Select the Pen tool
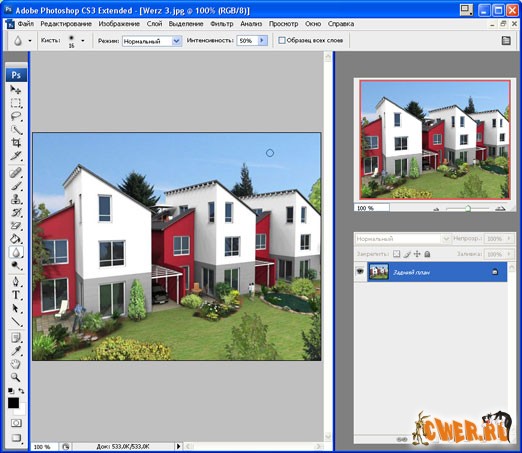This screenshot has height=453, width=522. click(x=15, y=282)
